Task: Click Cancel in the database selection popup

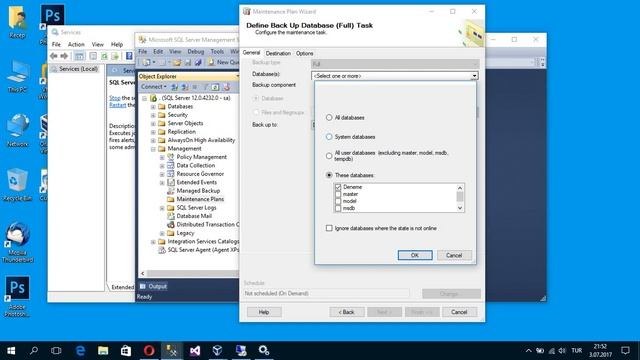Action: (454, 255)
